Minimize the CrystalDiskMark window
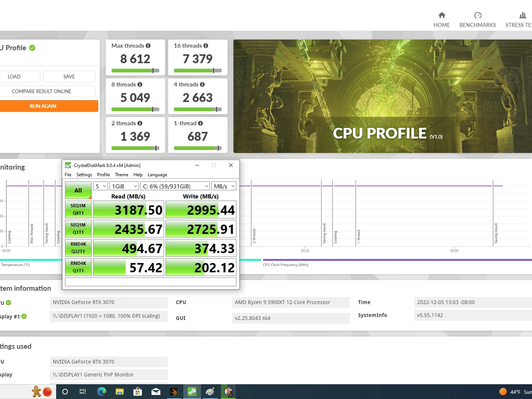The width and height of the screenshot is (532, 399). [x=197, y=165]
